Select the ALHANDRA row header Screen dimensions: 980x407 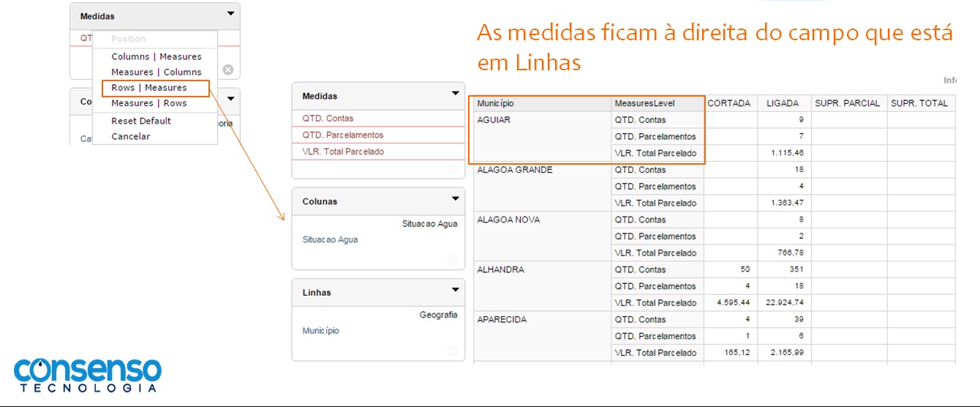click(500, 269)
